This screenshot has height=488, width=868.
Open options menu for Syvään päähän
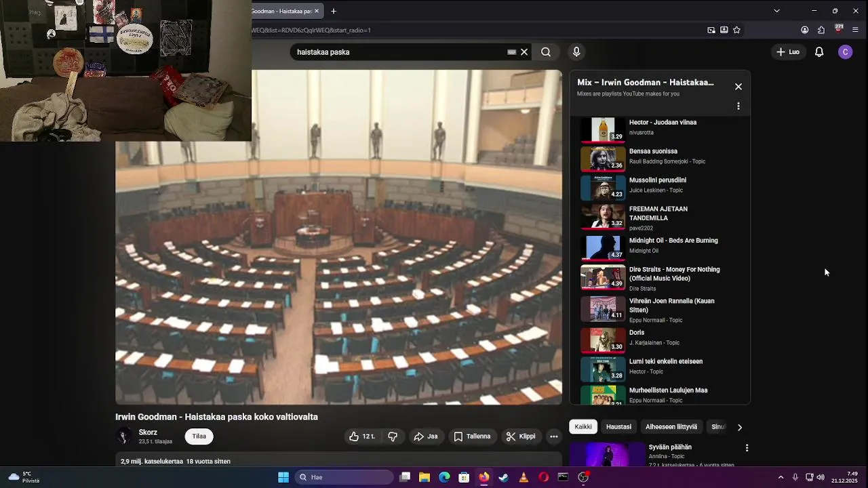coord(747,448)
